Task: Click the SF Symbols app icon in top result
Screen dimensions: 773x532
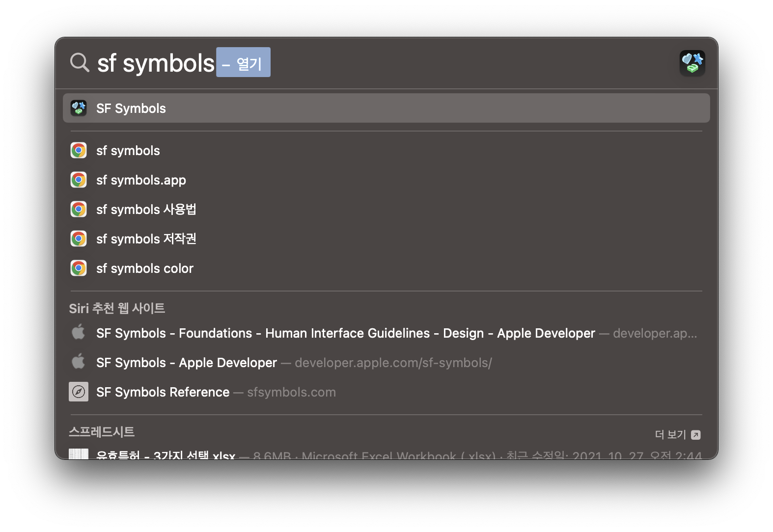Action: [79, 108]
